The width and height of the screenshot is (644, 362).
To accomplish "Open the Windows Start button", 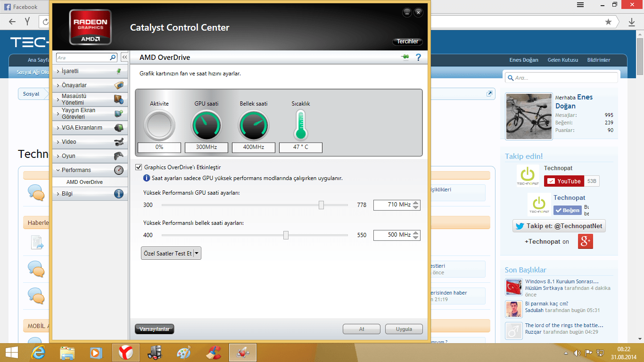I will 11,352.
